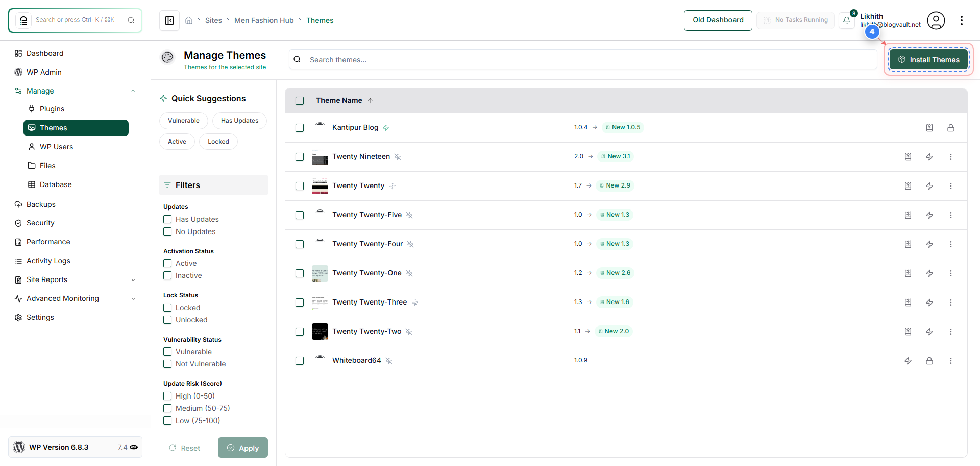980x466 pixels.
Task: Open the update icon for Kantipur Blog
Action: click(929, 128)
